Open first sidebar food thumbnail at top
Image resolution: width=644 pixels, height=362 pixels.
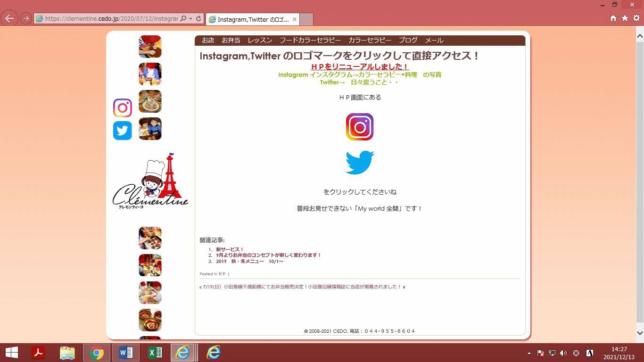click(150, 47)
